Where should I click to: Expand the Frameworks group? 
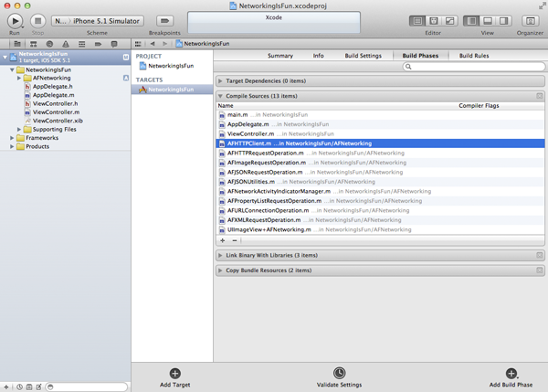point(12,138)
